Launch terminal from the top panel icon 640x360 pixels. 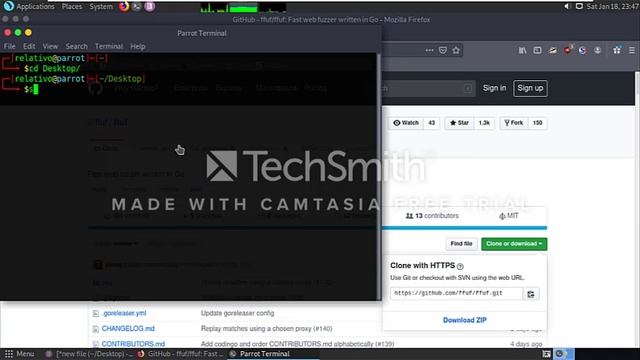(x=137, y=7)
